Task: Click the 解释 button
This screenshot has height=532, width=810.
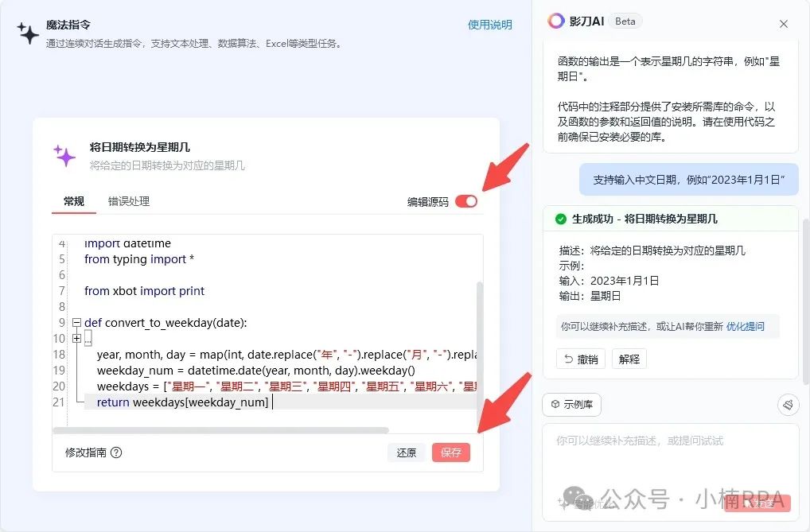Action: point(629,359)
